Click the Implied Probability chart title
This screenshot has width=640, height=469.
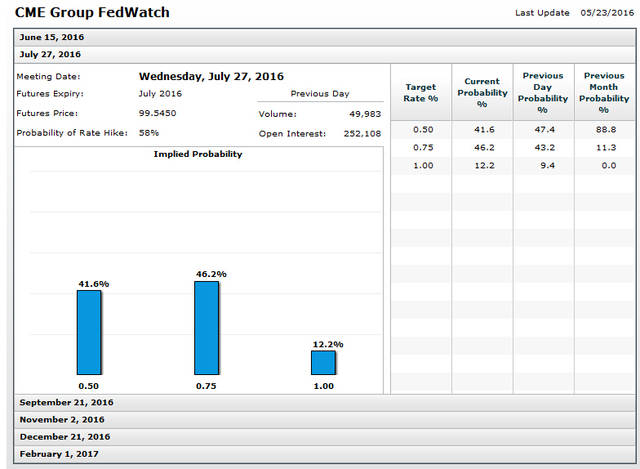click(198, 154)
